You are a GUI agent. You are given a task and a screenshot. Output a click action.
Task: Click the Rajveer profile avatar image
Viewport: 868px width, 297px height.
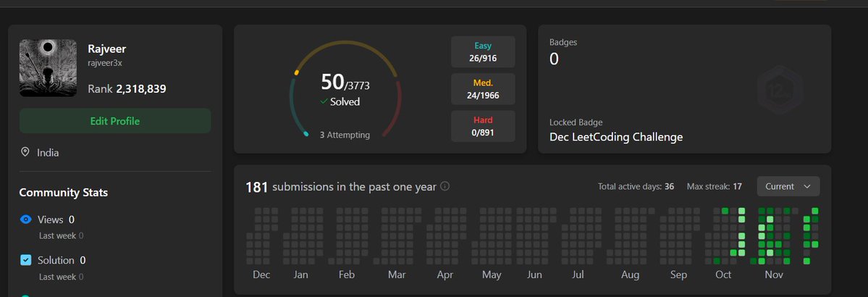49,68
